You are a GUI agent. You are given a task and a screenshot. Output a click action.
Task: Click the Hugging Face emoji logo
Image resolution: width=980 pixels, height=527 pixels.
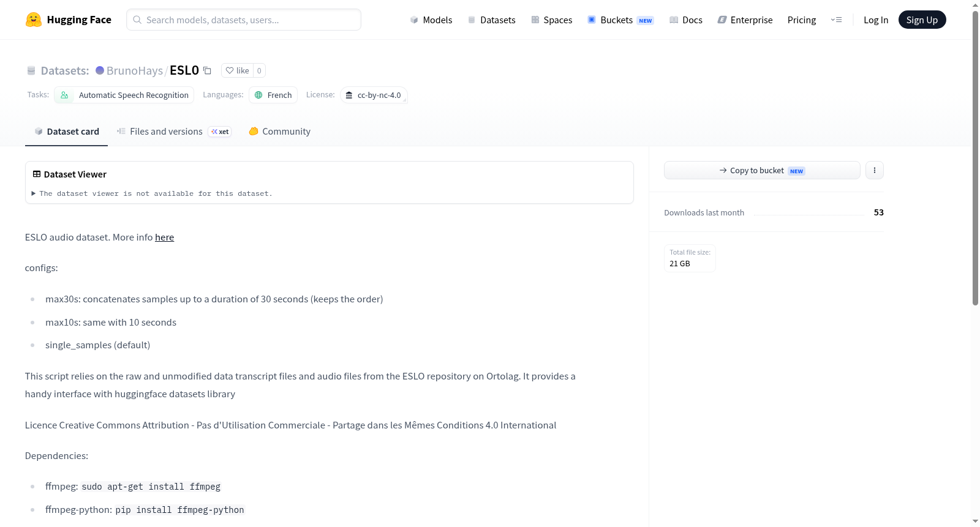click(34, 20)
